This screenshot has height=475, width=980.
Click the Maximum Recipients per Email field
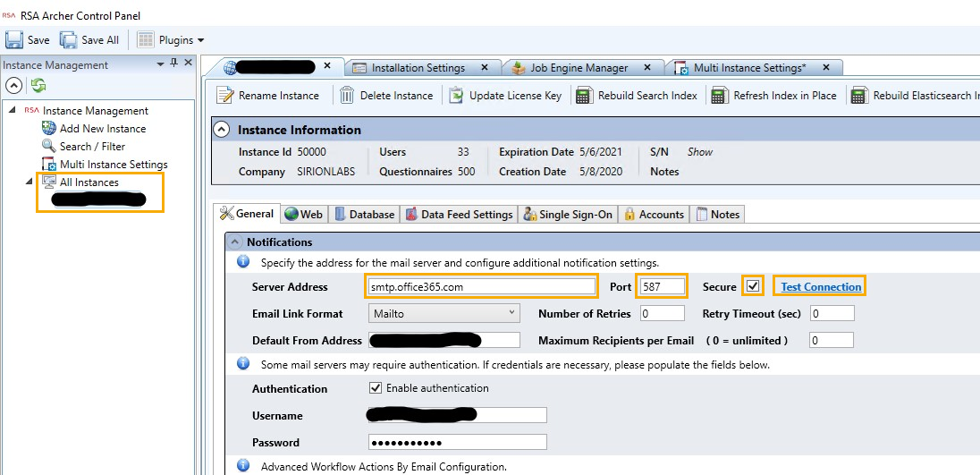[x=832, y=341]
